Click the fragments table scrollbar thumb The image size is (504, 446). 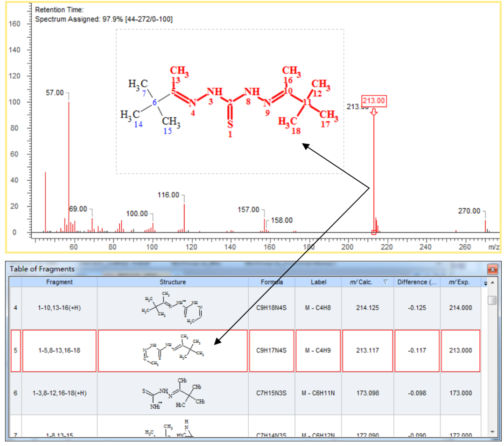pos(492,300)
